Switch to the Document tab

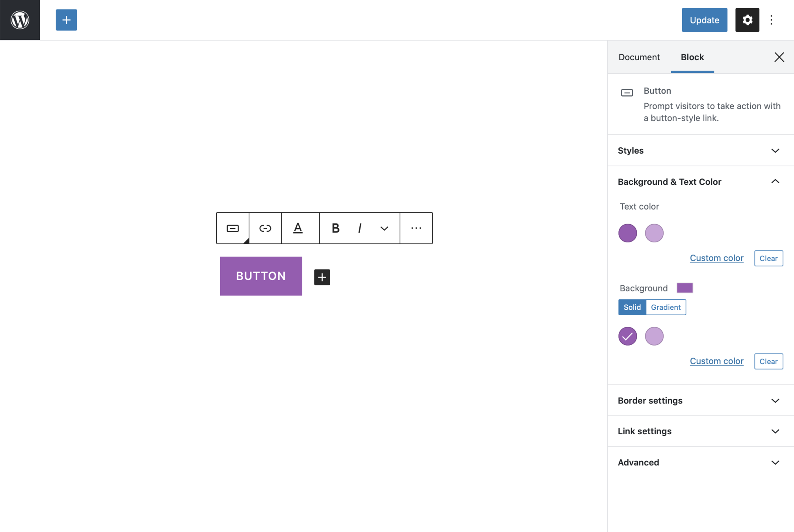639,57
